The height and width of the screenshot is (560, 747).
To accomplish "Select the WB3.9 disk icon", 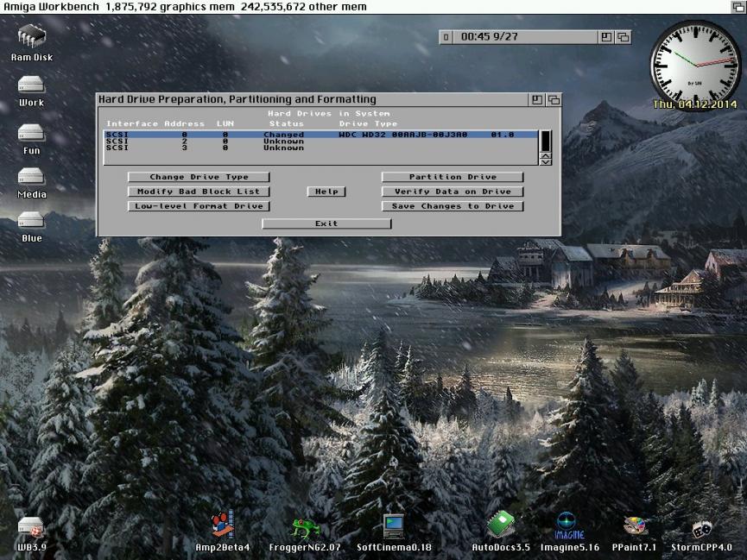I will coord(31,527).
